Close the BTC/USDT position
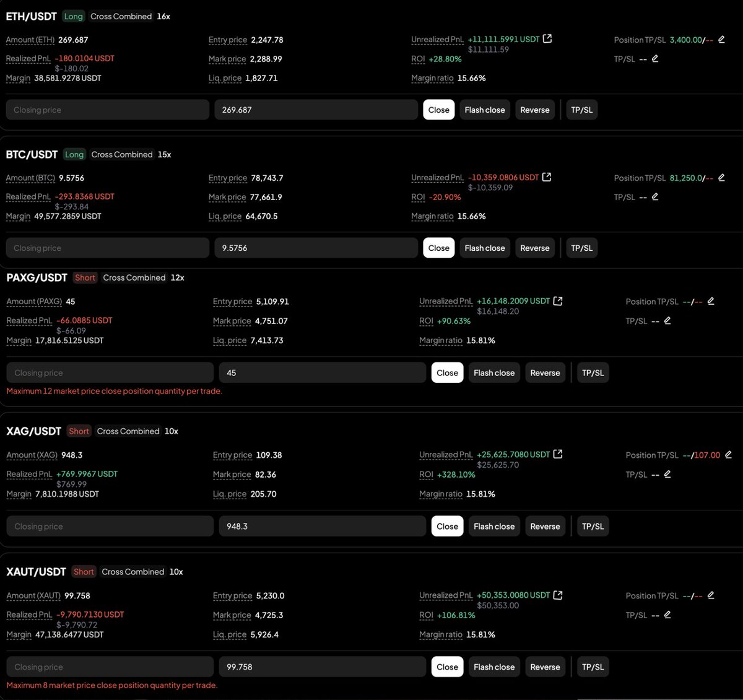 click(x=438, y=248)
